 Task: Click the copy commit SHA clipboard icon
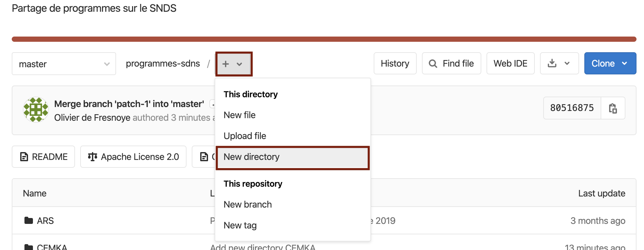613,108
